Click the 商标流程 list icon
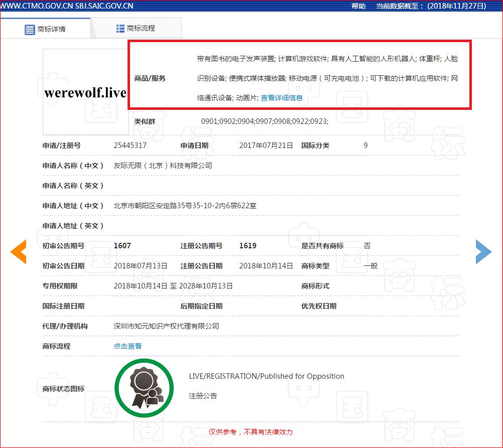 point(120,28)
